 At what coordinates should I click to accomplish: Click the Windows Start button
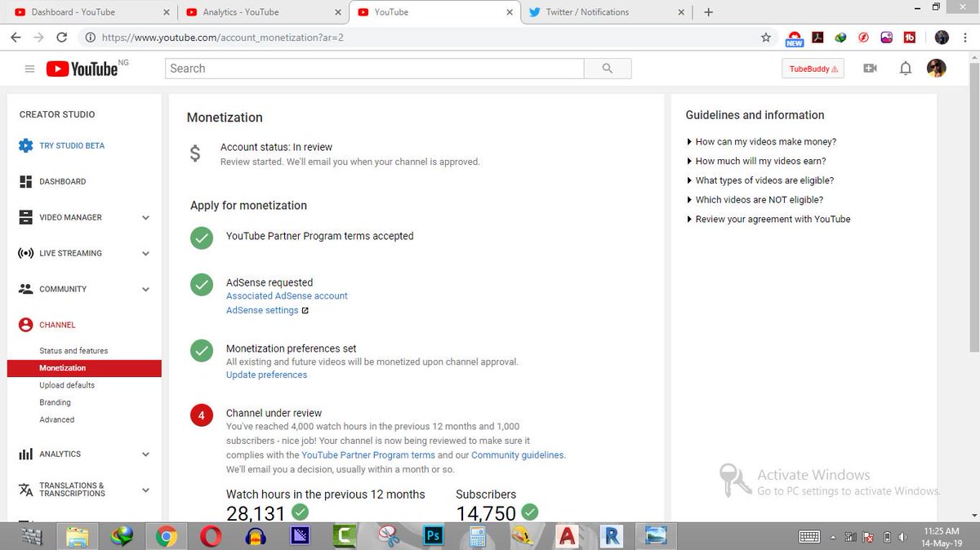32,536
